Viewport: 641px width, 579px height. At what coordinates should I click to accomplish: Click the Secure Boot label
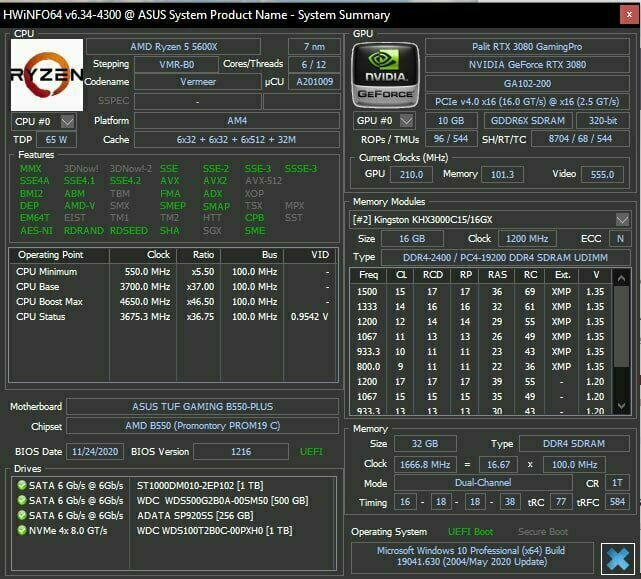pyautogui.click(x=543, y=532)
